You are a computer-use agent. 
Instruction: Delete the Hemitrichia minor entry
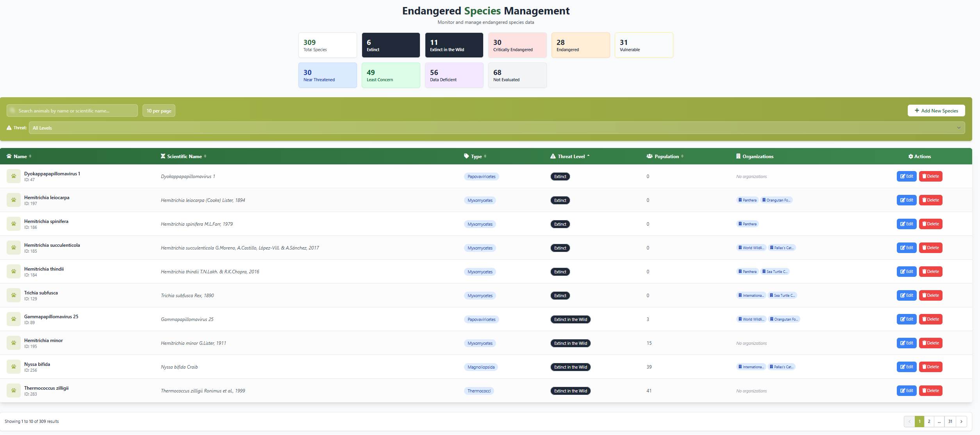[x=930, y=343]
